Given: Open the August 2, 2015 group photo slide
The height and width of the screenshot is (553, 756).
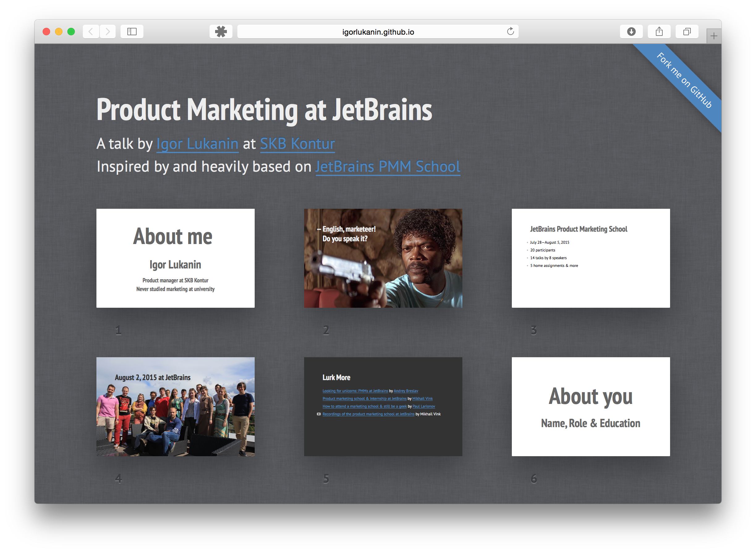Looking at the screenshot, I should (x=175, y=406).
